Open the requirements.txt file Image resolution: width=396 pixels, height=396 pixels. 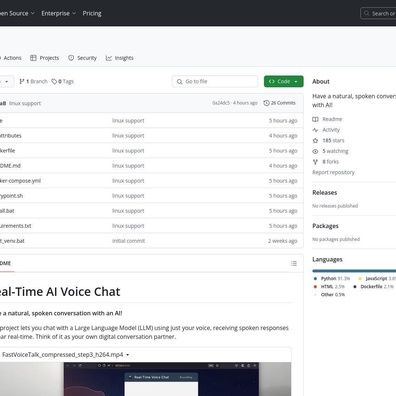(16, 226)
